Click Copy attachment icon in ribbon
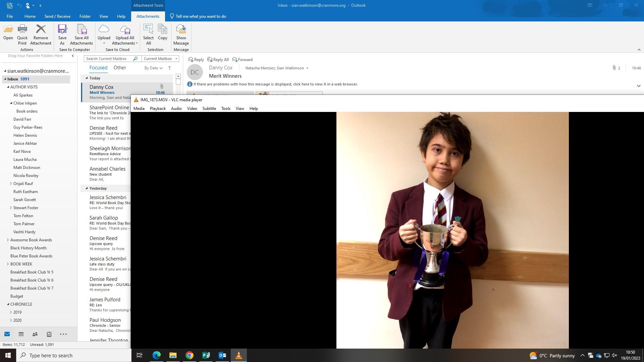 (x=163, y=32)
